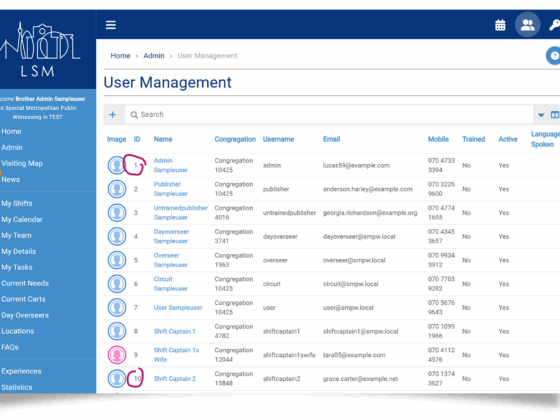Image resolution: width=560 pixels, height=420 pixels.
Task: Click avatar of Circuit Sampleuser
Action: point(117,284)
